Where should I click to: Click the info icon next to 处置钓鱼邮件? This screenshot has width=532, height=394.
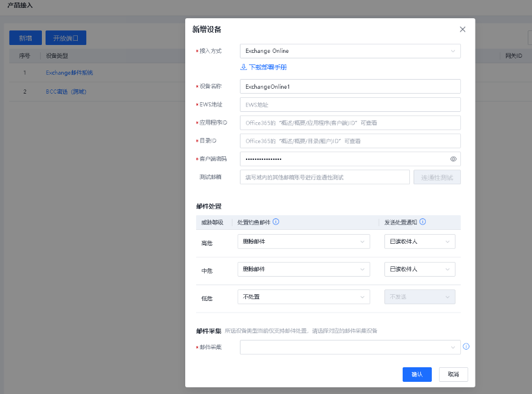click(x=276, y=222)
